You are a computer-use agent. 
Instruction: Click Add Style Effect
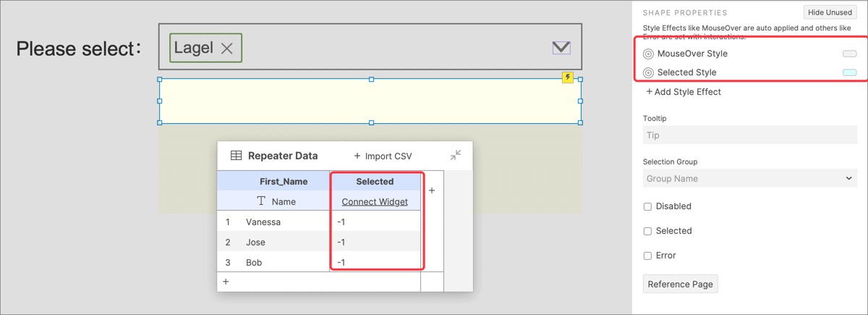[683, 92]
